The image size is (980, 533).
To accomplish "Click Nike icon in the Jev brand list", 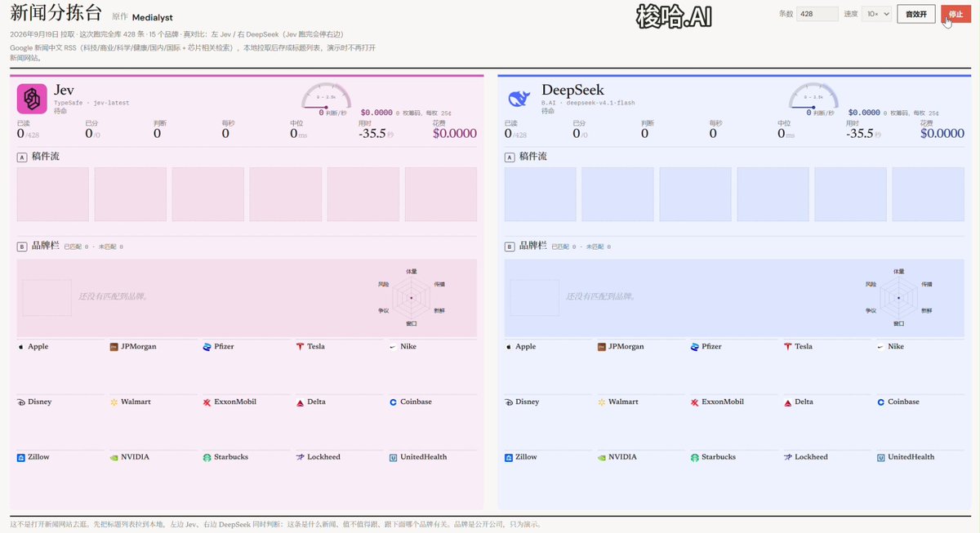I will click(394, 347).
